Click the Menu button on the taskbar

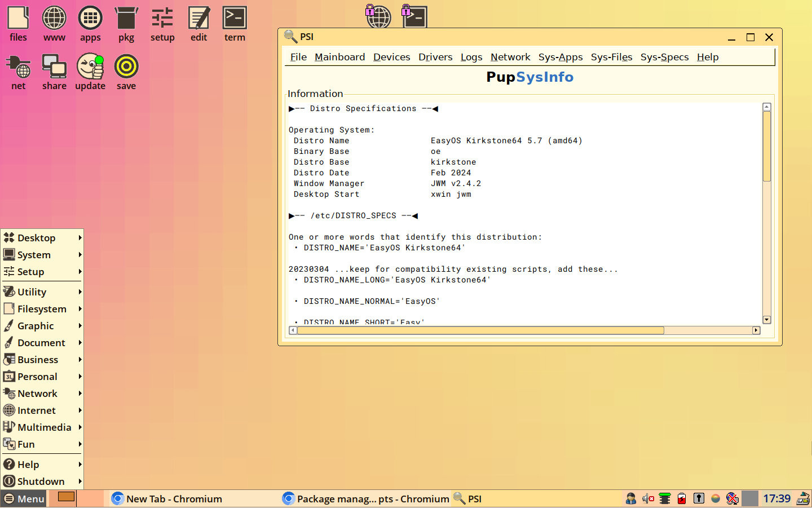click(24, 499)
